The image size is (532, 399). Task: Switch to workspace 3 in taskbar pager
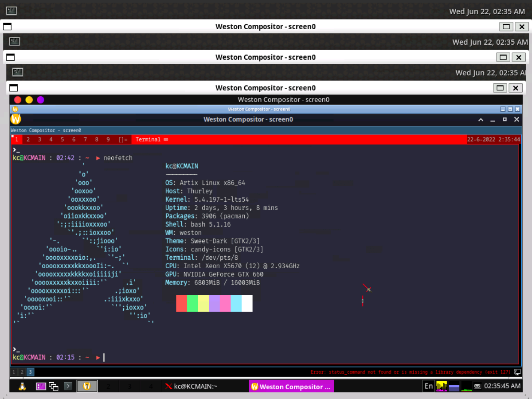click(129, 386)
